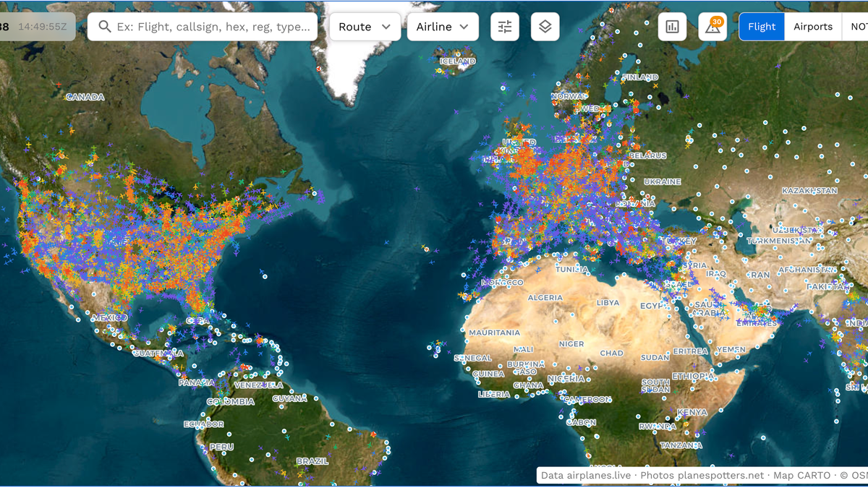The width and height of the screenshot is (868, 488).
Task: Click the ERITREA map label
Action: click(x=691, y=351)
